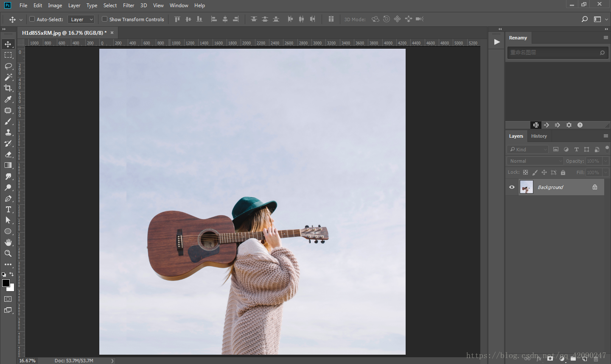The image size is (611, 364).
Task: Open the Auto-Select Layer dropdown
Action: 81,19
